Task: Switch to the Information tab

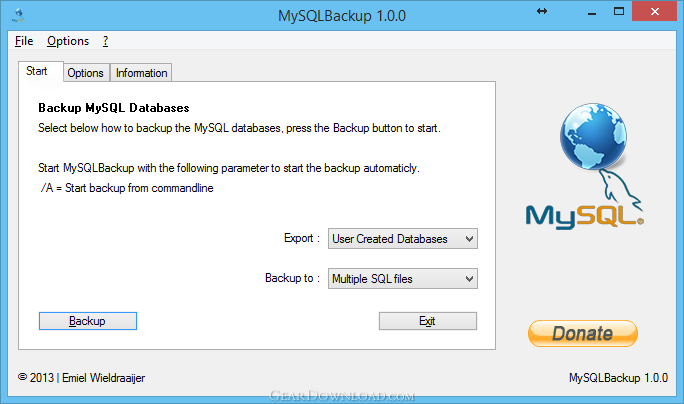Action: 141,73
